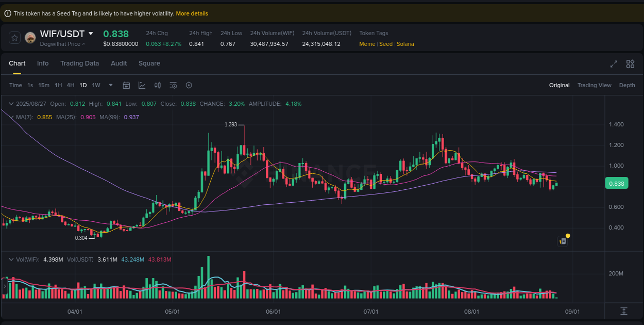Select the line chart type icon

click(142, 85)
